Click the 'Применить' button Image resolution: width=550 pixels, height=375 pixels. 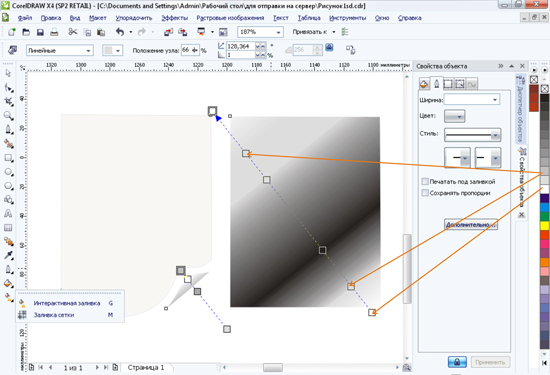tap(490, 362)
